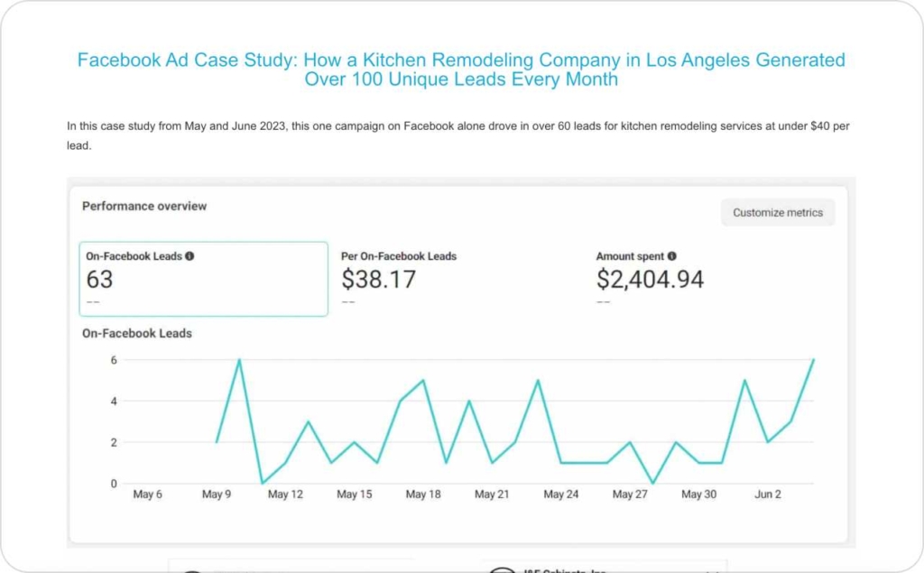Click the y-axis label 6
This screenshot has height=573, width=924.
pyautogui.click(x=114, y=360)
